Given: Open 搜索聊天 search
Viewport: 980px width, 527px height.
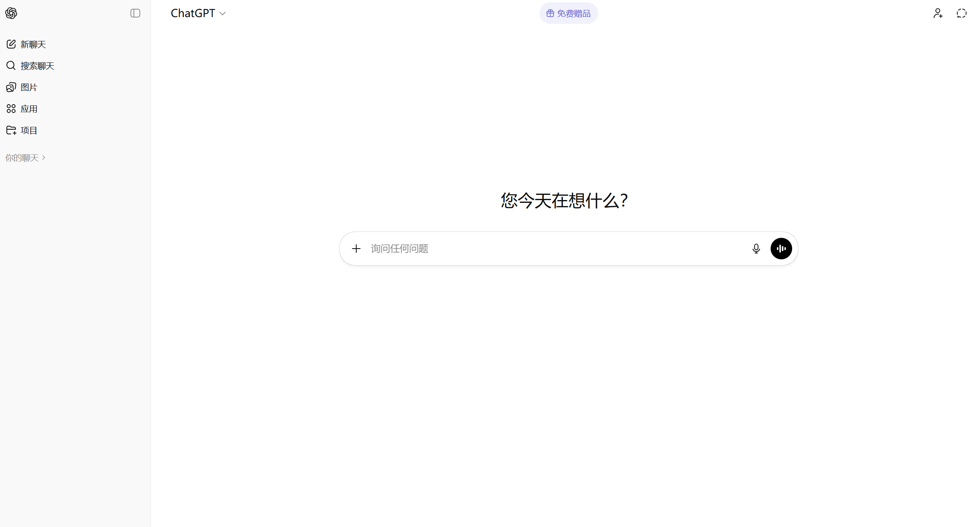Looking at the screenshot, I should point(37,66).
